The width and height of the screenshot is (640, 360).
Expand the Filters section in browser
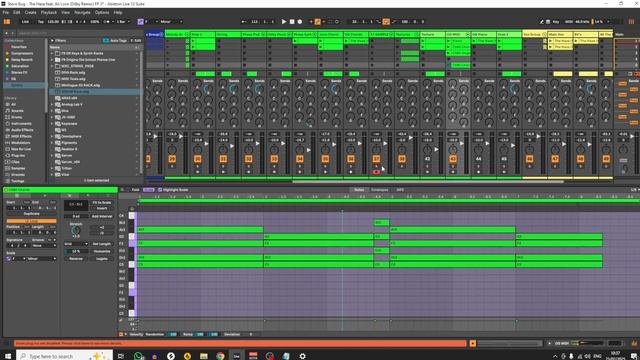[52, 40]
